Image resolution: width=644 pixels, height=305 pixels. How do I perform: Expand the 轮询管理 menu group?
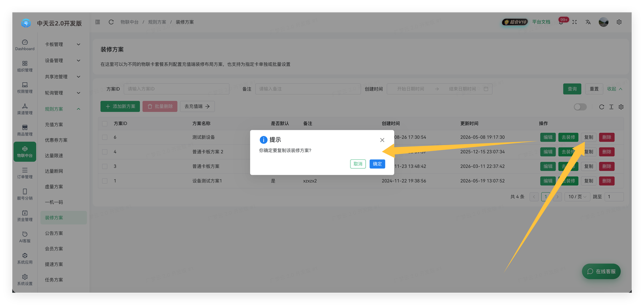click(x=63, y=93)
